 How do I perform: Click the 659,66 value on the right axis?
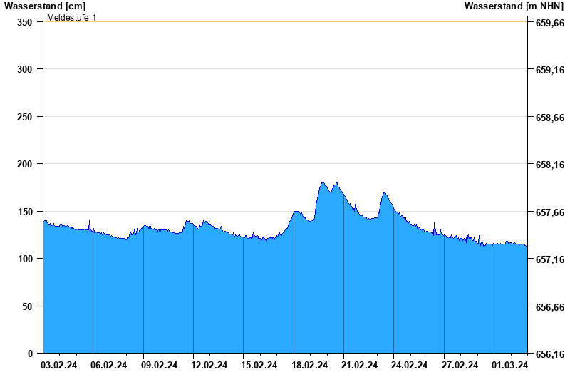tap(550, 23)
